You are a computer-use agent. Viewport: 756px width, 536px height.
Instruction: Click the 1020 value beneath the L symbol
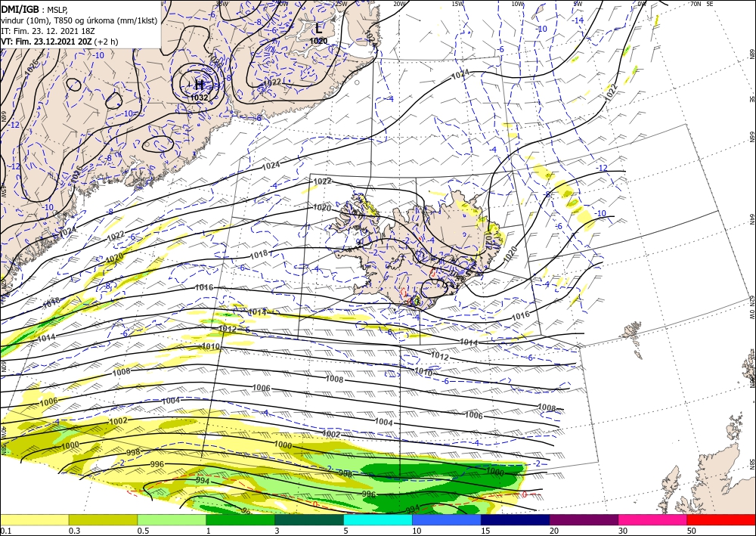319,41
